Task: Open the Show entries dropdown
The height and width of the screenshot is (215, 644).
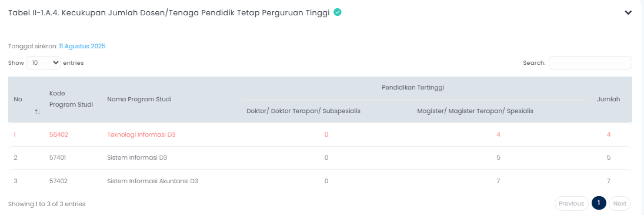Action: pyautogui.click(x=44, y=63)
